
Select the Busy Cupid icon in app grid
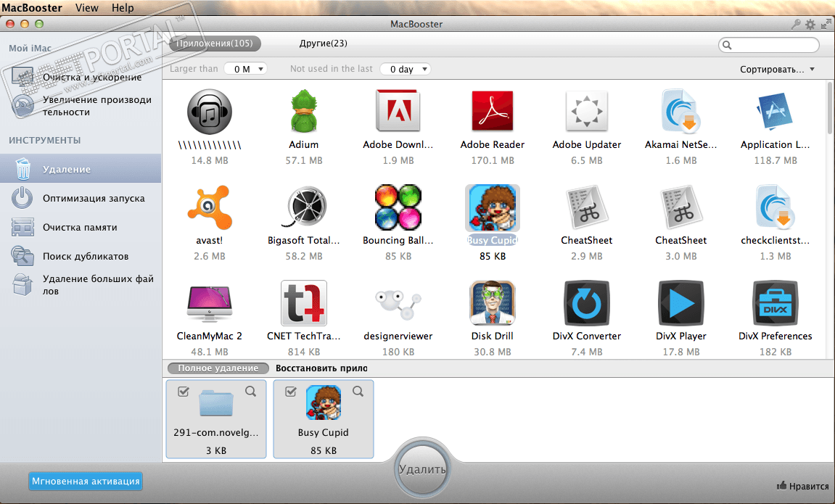pyautogui.click(x=492, y=207)
